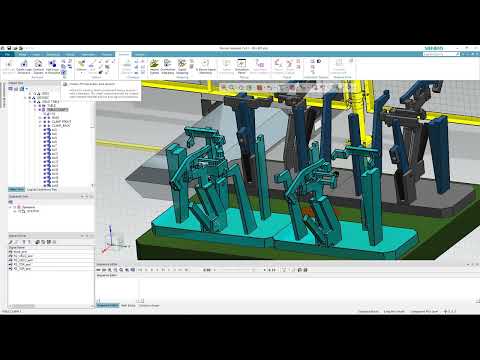
Task: Click the pencil icon in Signal Viewer toolbar
Action: [11, 242]
